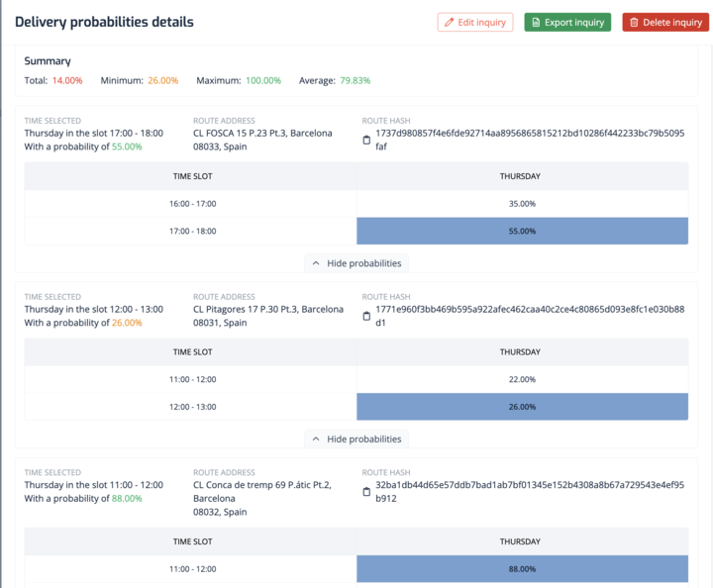Click the 11:00 - 12:00 row under Conca de tremp route
The width and height of the screenshot is (713, 588).
356,569
